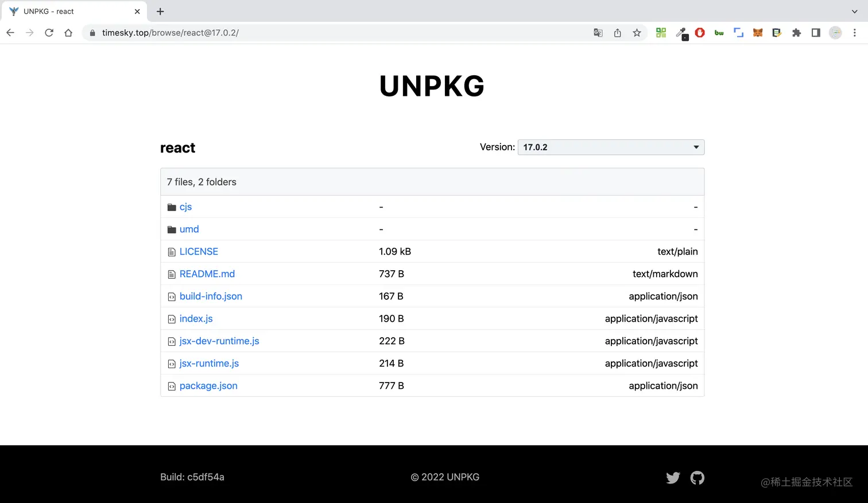
Task: Click the Twitter icon in the footer
Action: click(x=673, y=478)
